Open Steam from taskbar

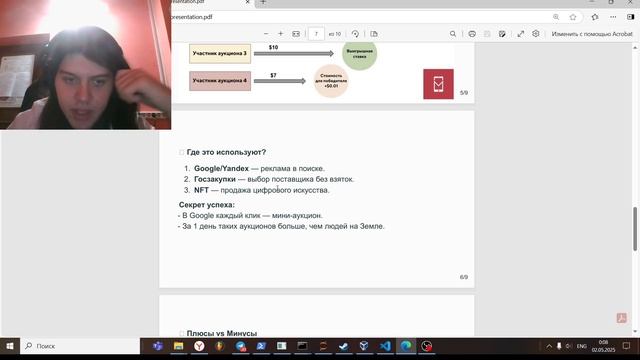(x=344, y=346)
